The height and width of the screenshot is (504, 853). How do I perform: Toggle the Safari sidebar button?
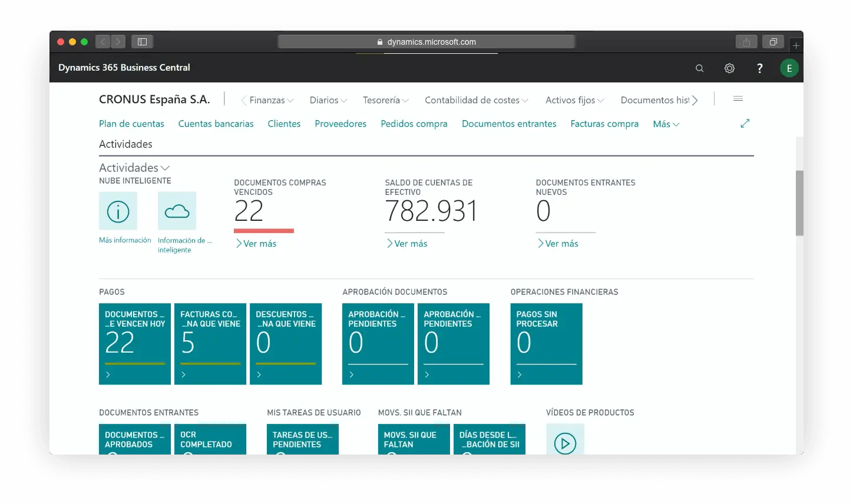coord(142,42)
